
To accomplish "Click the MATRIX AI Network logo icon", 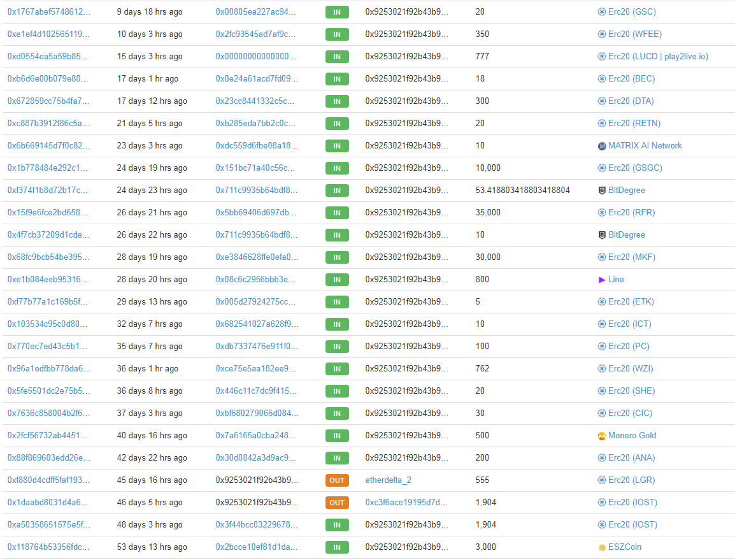I will click(602, 146).
